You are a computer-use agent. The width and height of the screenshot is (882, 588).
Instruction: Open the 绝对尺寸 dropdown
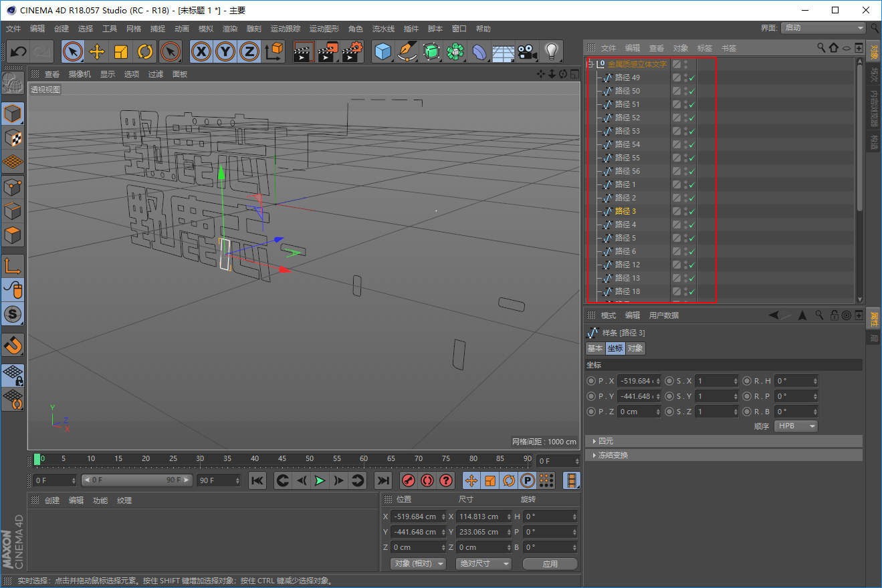[x=483, y=564]
